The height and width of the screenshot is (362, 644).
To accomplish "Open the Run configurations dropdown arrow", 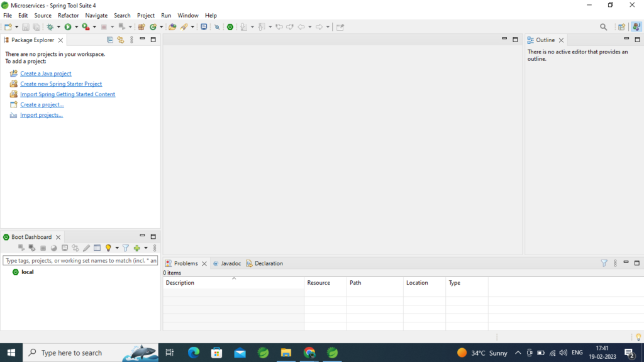I will coord(76,27).
